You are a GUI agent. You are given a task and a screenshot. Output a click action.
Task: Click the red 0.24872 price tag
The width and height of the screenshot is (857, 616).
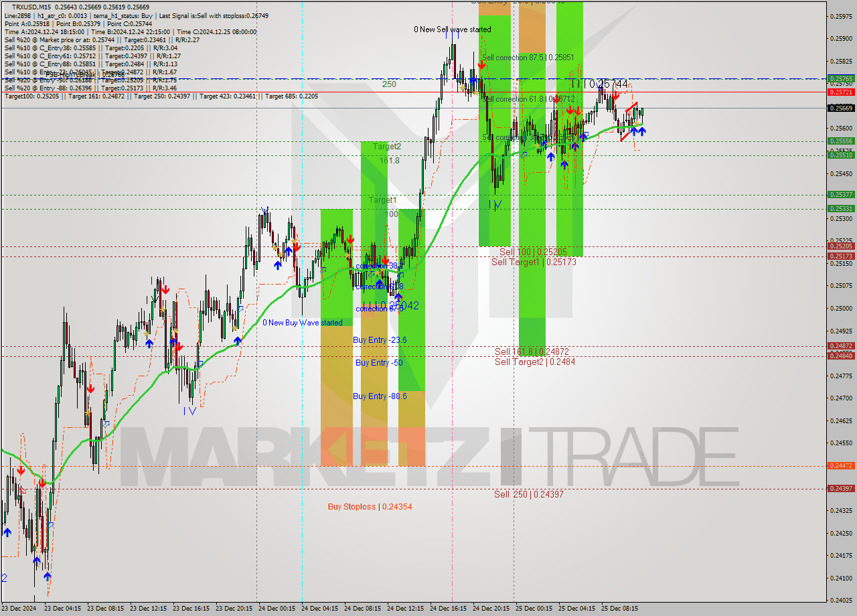[x=841, y=345]
